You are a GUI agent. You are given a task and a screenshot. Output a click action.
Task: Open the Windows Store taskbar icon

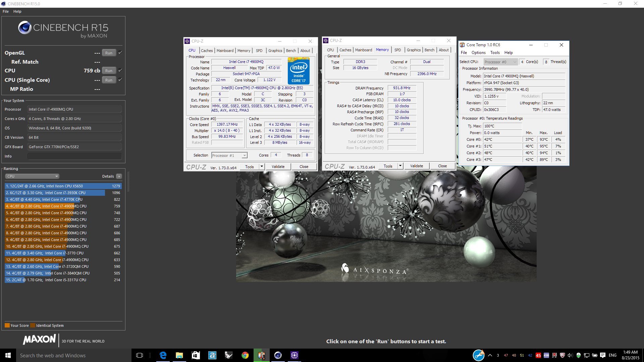(196, 355)
